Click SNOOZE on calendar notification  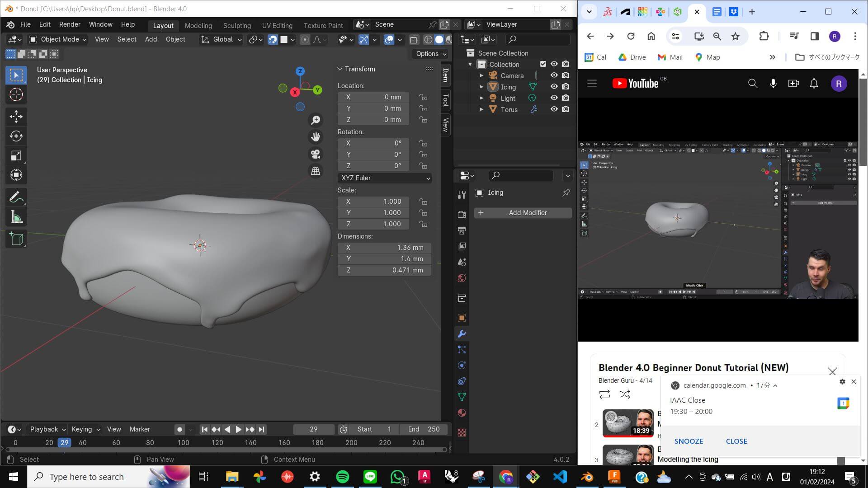click(689, 441)
